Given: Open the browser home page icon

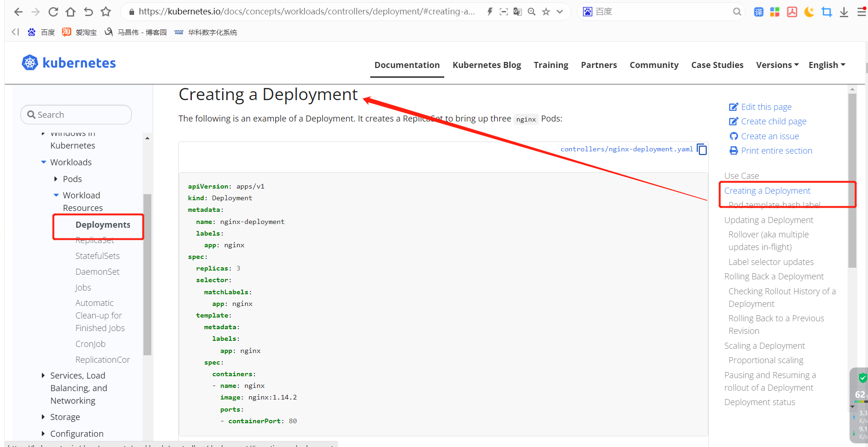Looking at the screenshot, I should [70, 12].
